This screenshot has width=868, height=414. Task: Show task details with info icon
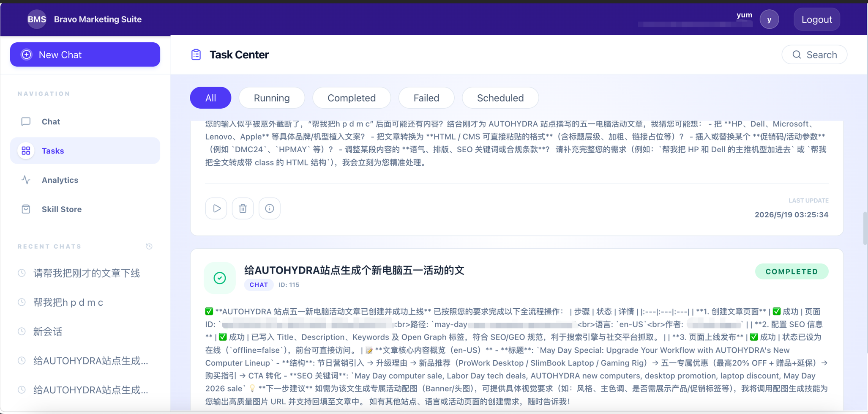point(269,208)
